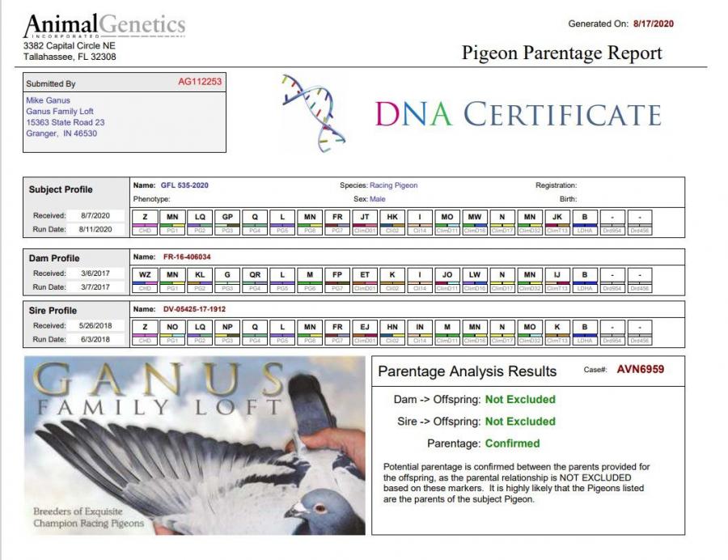Click the Animal Genetics logo
Viewport: 728px width, 560px height.
pos(104,26)
